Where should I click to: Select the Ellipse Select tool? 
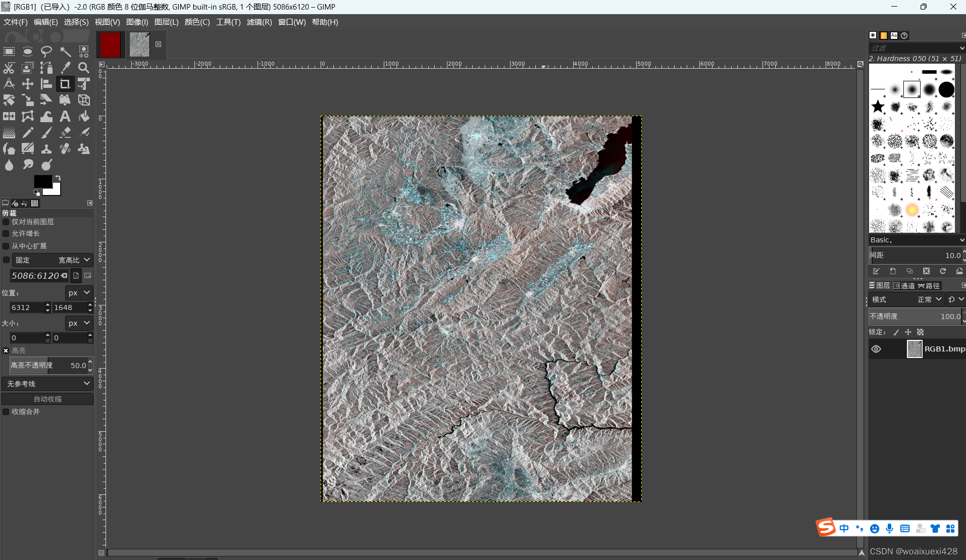point(28,52)
